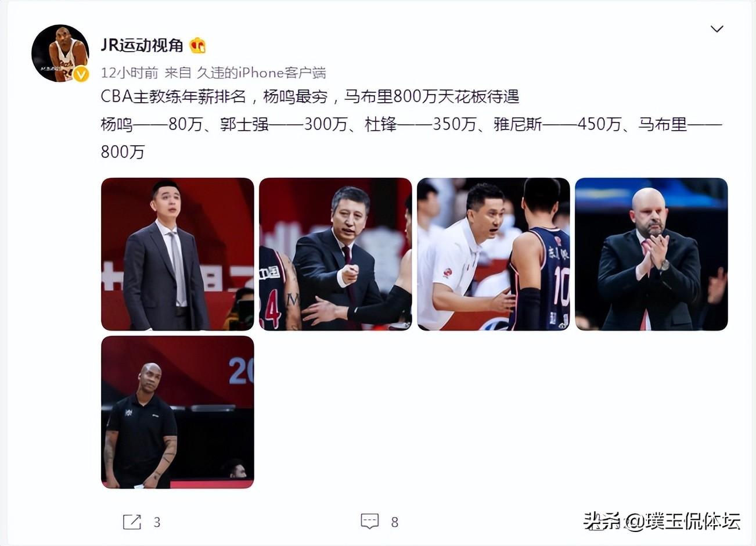The height and width of the screenshot is (546, 756).
Task: Open the third photo with number 10 player
Action: (494, 254)
